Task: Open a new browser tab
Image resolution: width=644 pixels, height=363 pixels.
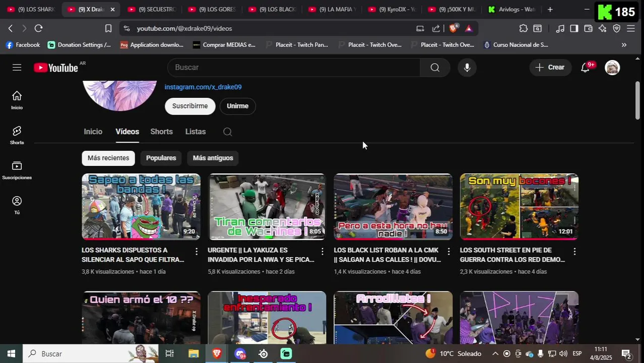Action: (x=550, y=10)
